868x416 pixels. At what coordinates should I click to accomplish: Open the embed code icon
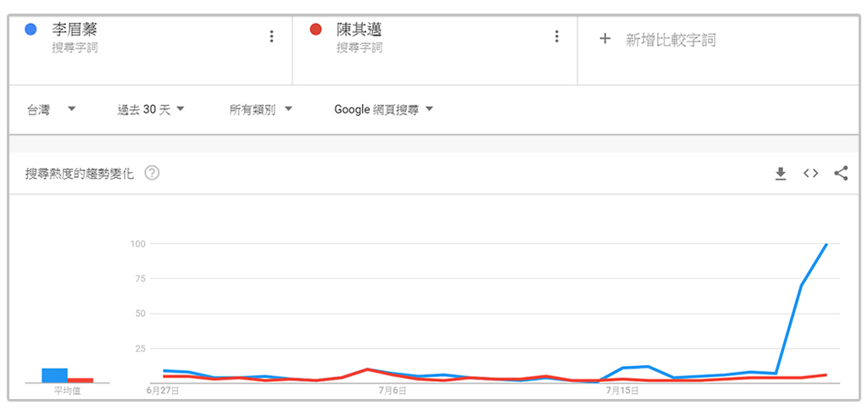tap(810, 174)
